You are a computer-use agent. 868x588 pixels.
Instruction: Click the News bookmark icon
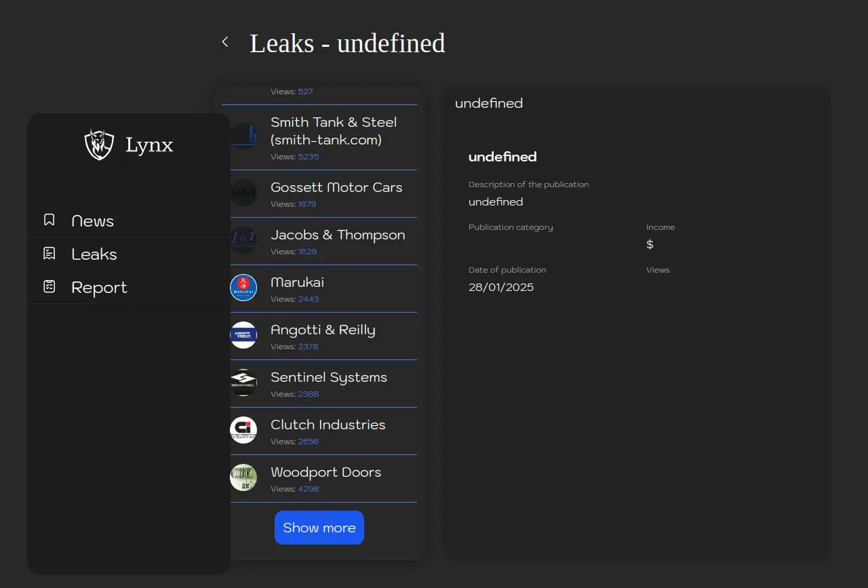tap(49, 220)
